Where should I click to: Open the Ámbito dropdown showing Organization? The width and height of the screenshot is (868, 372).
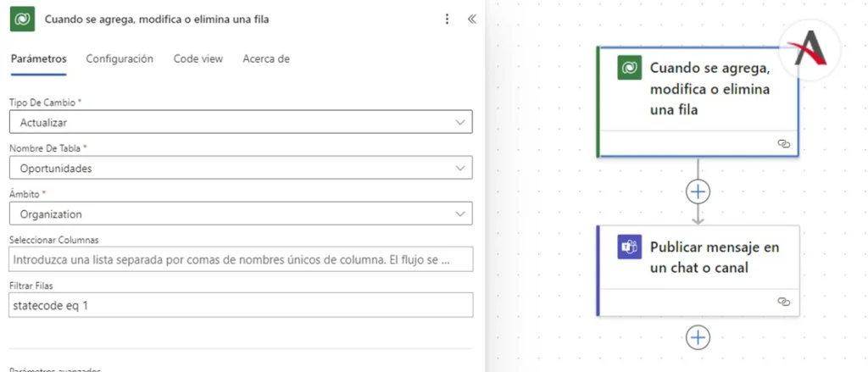(x=241, y=214)
